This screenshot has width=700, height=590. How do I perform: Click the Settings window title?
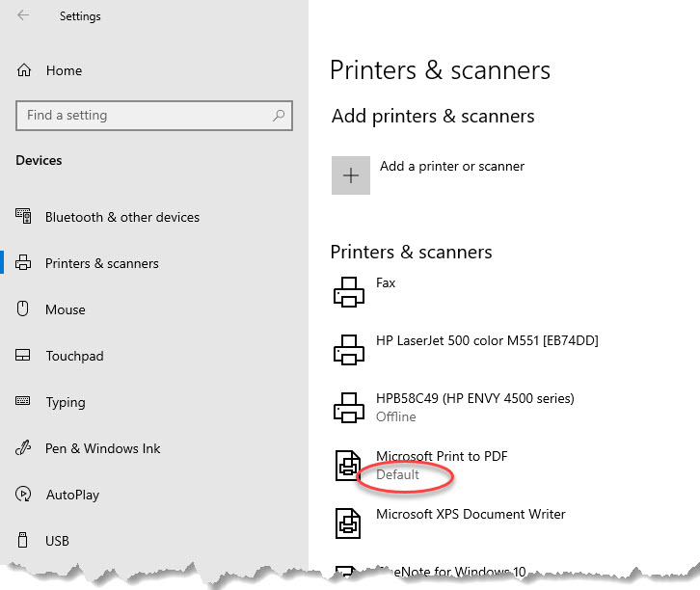80,16
